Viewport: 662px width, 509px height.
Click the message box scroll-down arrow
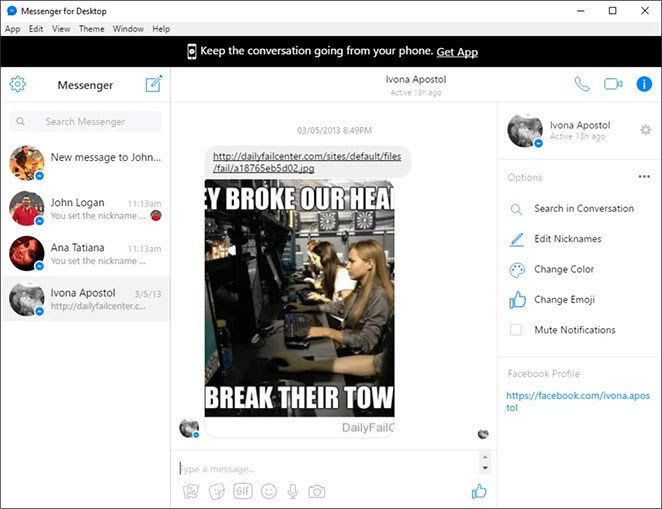click(485, 468)
